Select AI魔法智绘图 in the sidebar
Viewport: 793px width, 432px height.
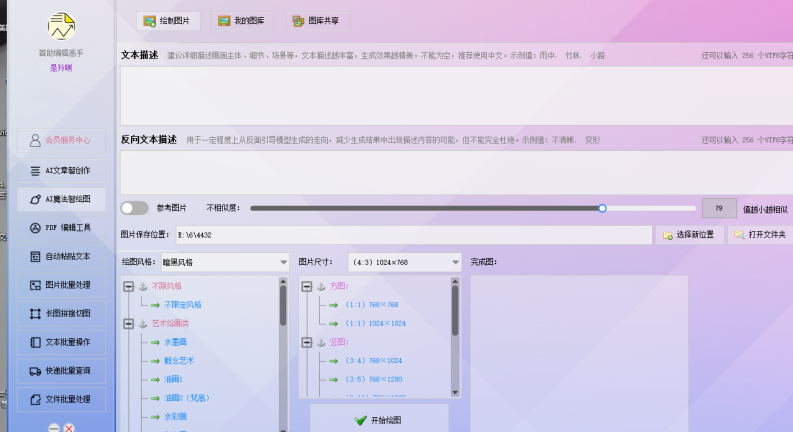click(61, 199)
